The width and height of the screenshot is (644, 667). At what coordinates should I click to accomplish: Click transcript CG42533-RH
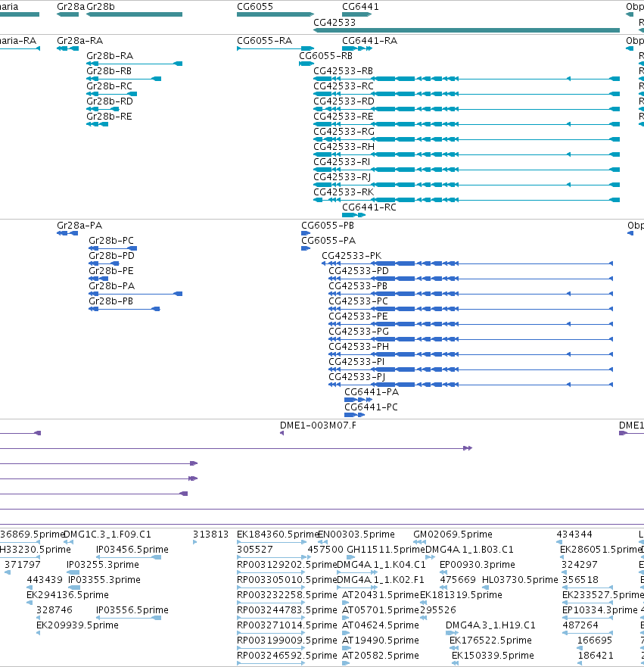[466, 154]
